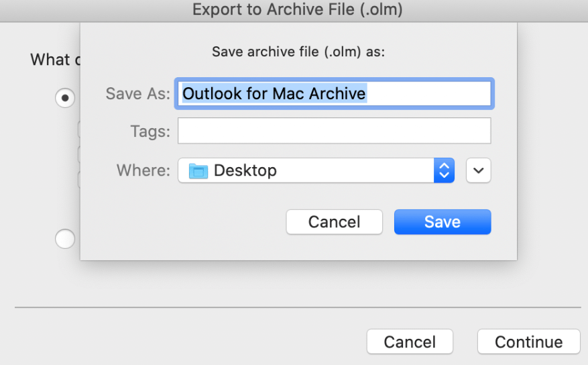Click the Save As label text

(x=137, y=93)
